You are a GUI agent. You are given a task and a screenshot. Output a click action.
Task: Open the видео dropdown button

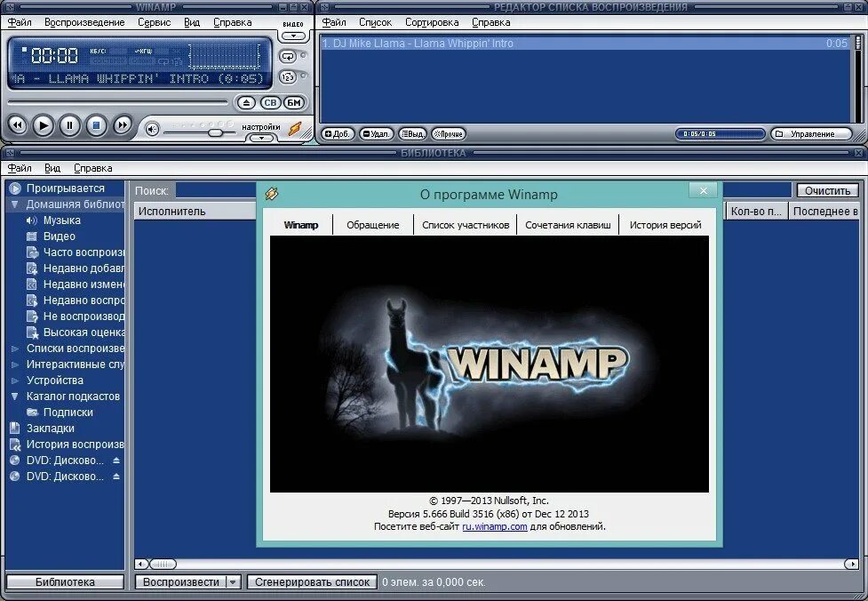(x=293, y=36)
